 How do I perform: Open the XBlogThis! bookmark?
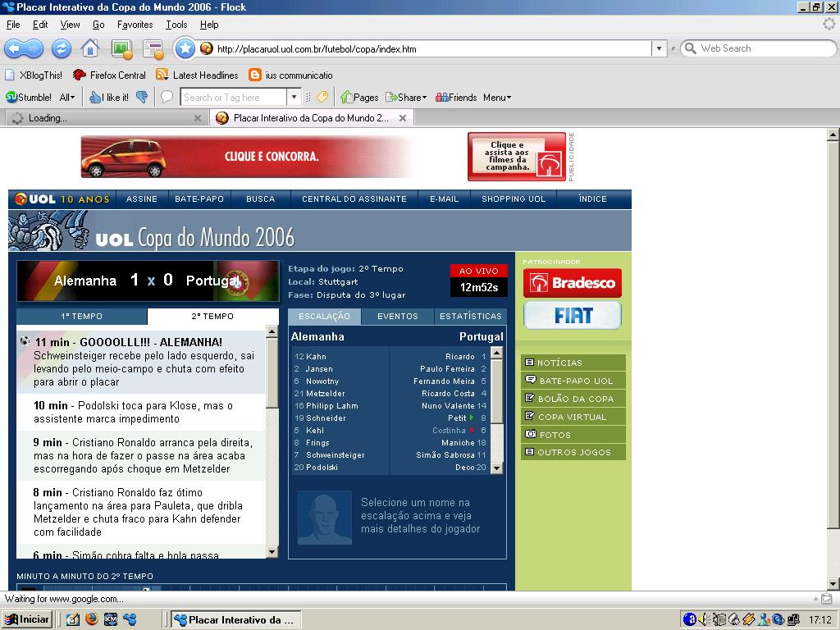(34, 75)
